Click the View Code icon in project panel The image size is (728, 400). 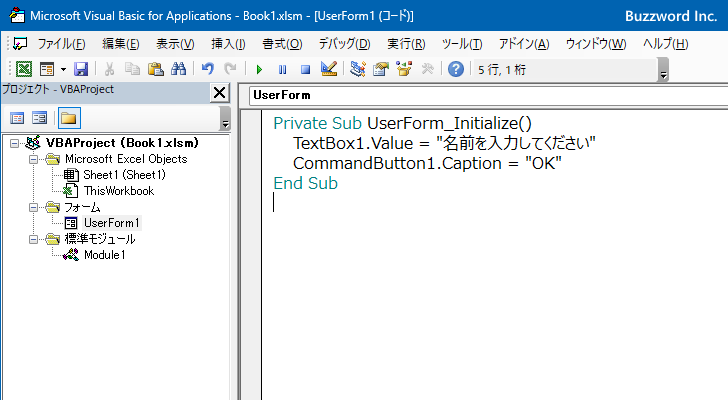click(17, 118)
